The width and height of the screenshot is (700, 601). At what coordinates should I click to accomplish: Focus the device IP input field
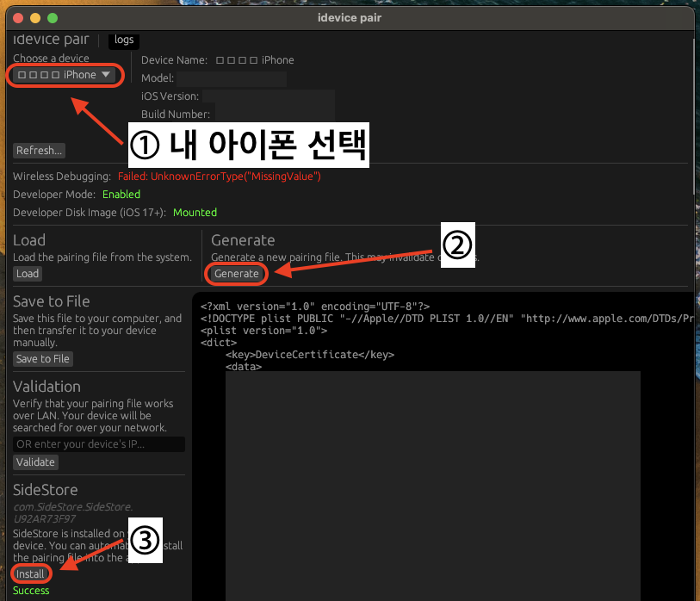tap(99, 444)
